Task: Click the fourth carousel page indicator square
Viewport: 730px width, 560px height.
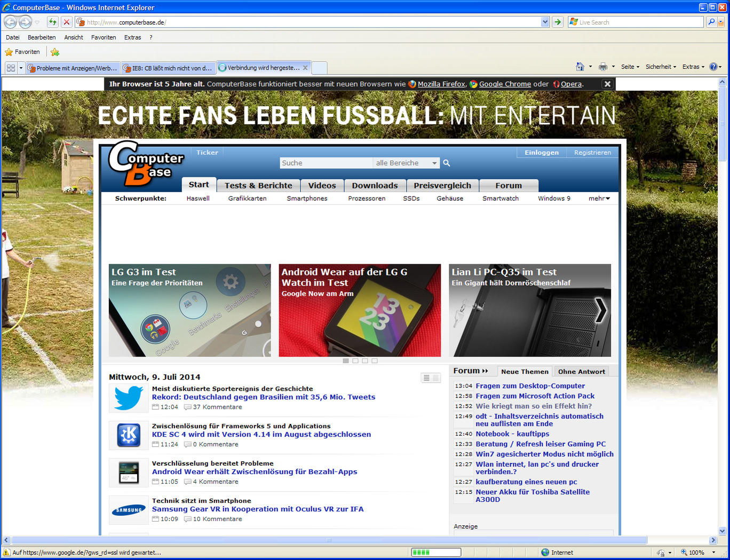Action: click(375, 361)
